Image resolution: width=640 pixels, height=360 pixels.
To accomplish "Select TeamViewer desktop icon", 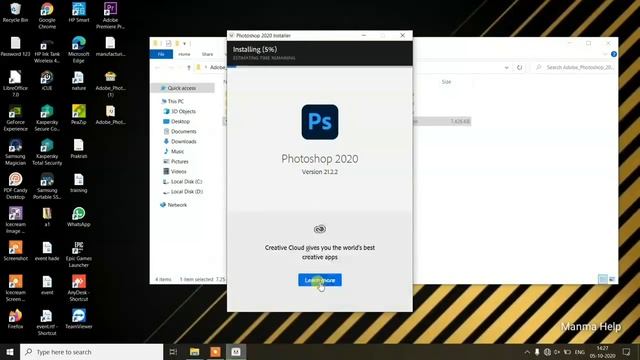I will point(79,319).
